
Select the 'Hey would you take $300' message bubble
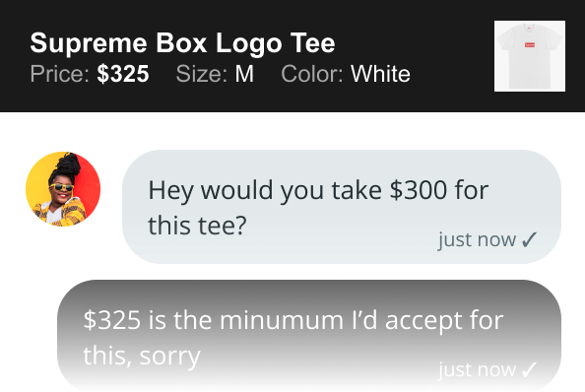[342, 207]
